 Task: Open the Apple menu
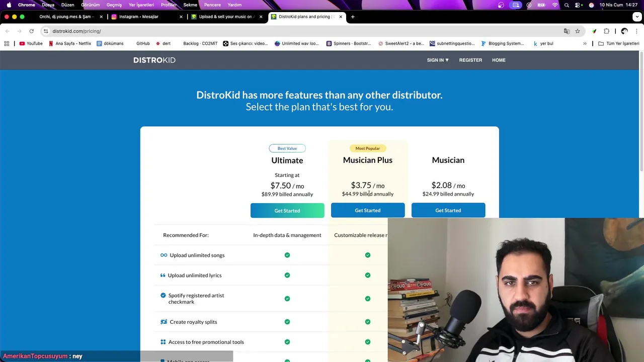9,5
